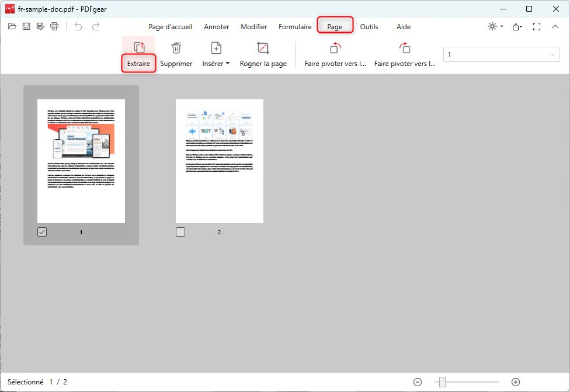The height and width of the screenshot is (392, 570).
Task: Open the Outils tab
Action: (x=369, y=26)
